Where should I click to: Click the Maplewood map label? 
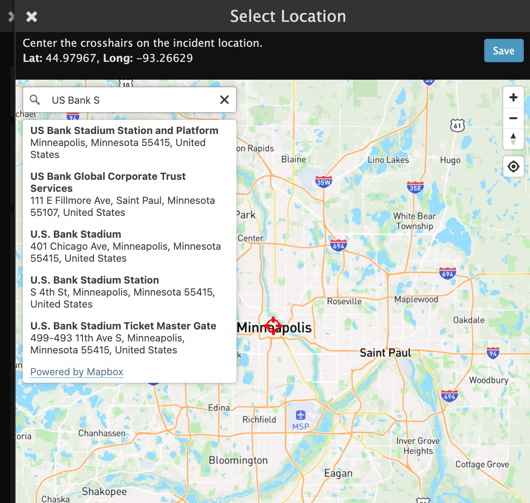(416, 299)
